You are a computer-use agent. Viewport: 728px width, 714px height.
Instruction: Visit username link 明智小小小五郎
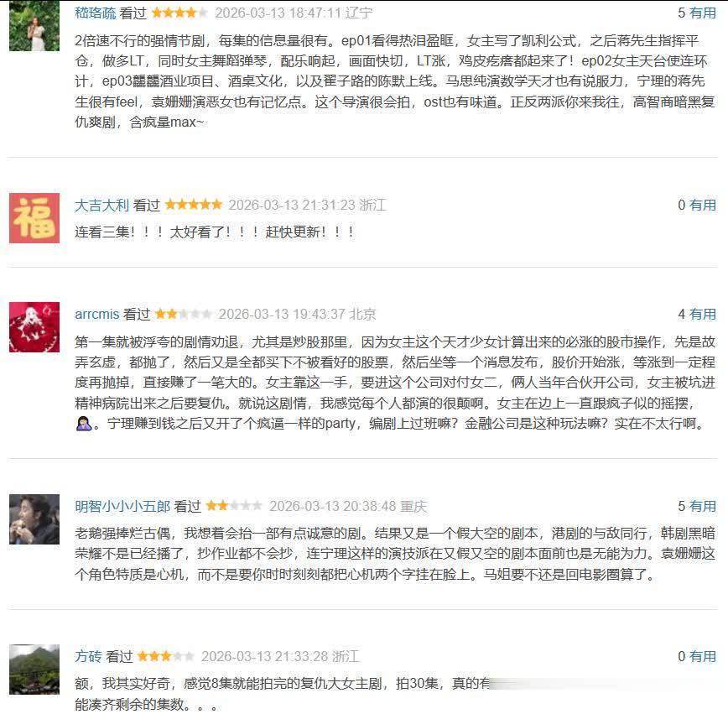tap(122, 507)
